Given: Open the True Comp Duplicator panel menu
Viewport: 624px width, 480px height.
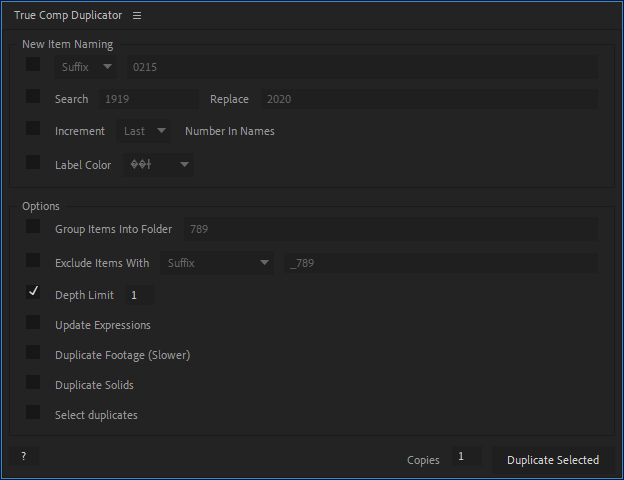Looking at the screenshot, I should coord(137,16).
